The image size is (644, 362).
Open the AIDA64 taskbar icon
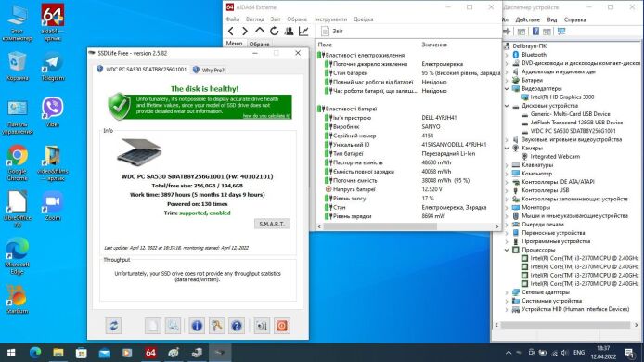tap(150, 353)
